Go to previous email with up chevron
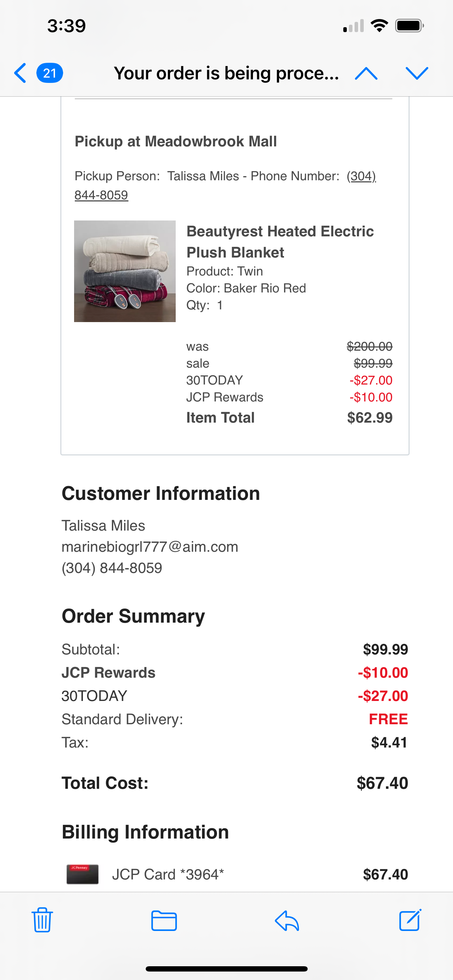 pos(366,73)
